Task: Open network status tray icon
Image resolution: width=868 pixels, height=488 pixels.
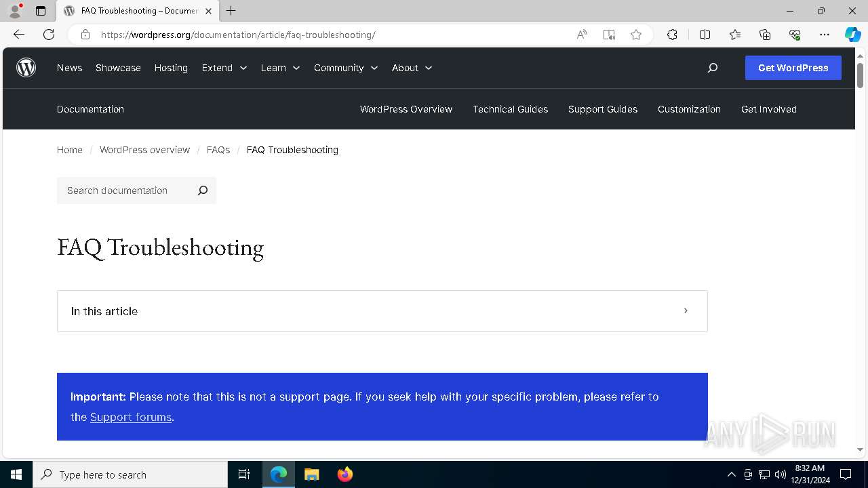Action: click(x=764, y=474)
